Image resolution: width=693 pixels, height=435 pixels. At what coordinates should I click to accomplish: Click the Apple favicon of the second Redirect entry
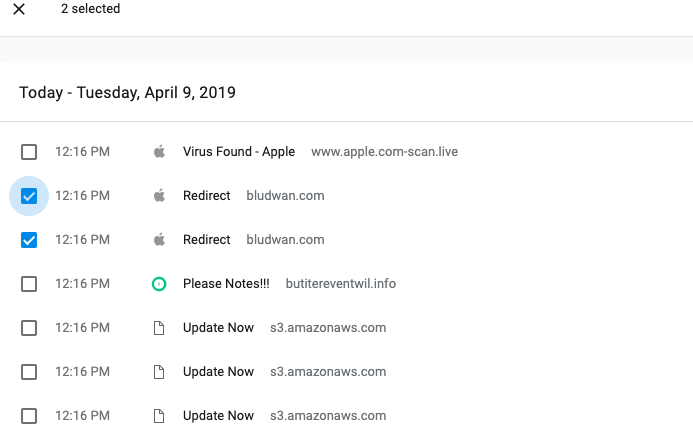(x=158, y=240)
